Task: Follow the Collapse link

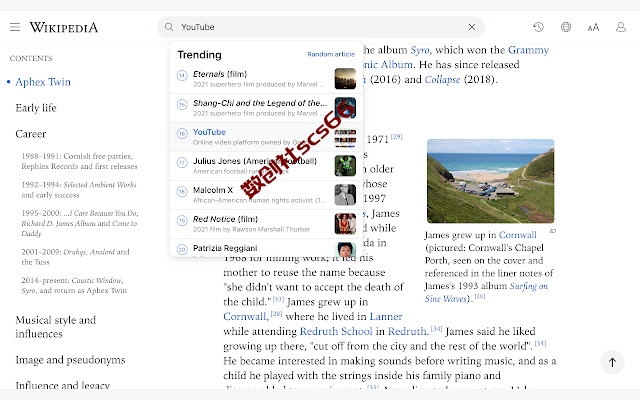Action: [x=442, y=80]
